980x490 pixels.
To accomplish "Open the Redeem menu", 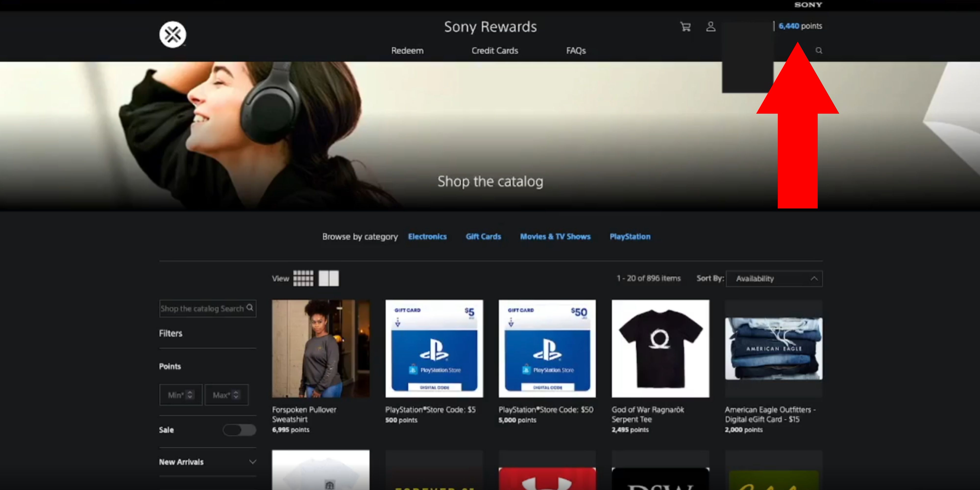I will click(x=407, y=51).
